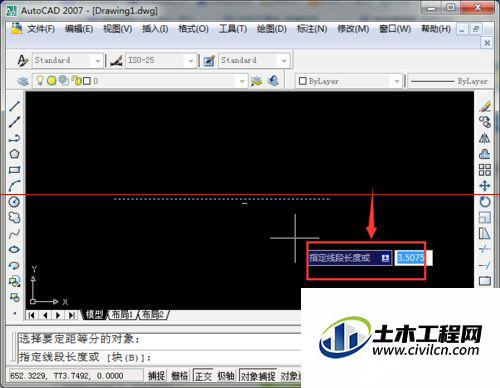Screen dimensions: 500x388
Task: Expand the layer 0 dropdown list
Action: [242, 81]
